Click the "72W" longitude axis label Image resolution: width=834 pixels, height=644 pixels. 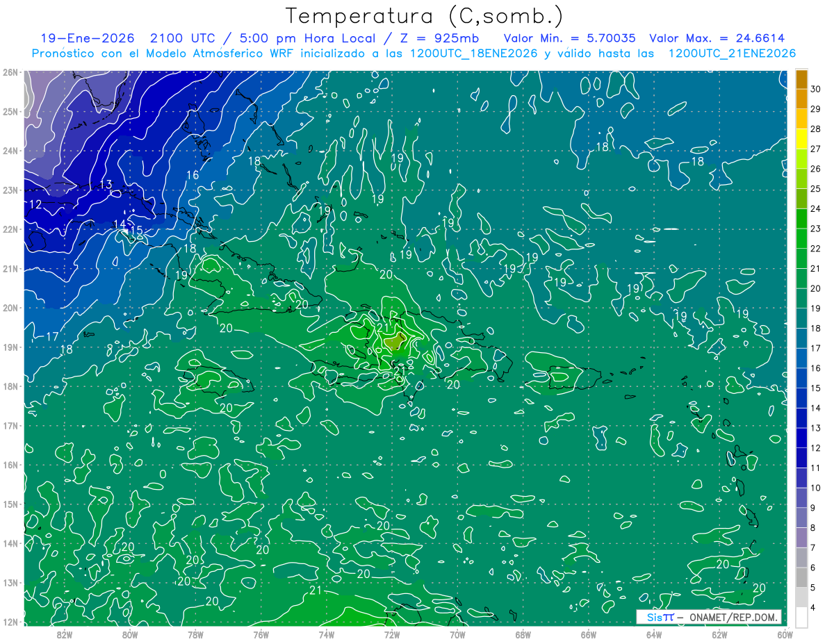(x=392, y=635)
